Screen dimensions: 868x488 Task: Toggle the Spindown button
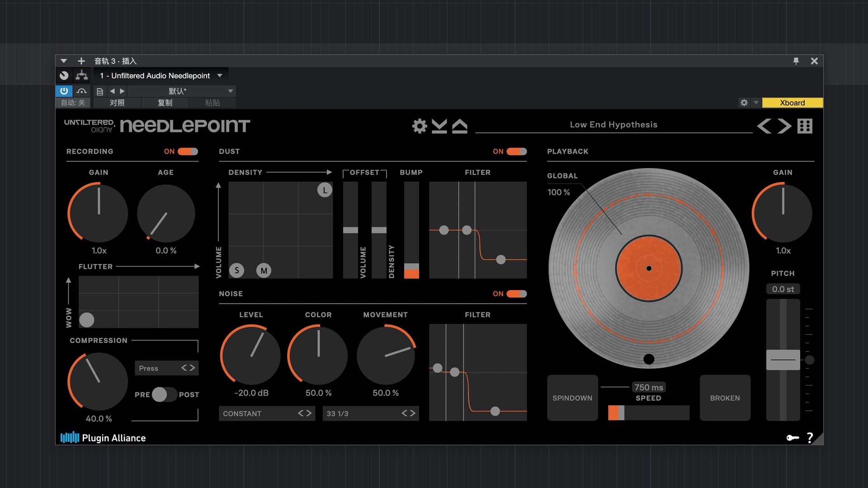point(572,398)
